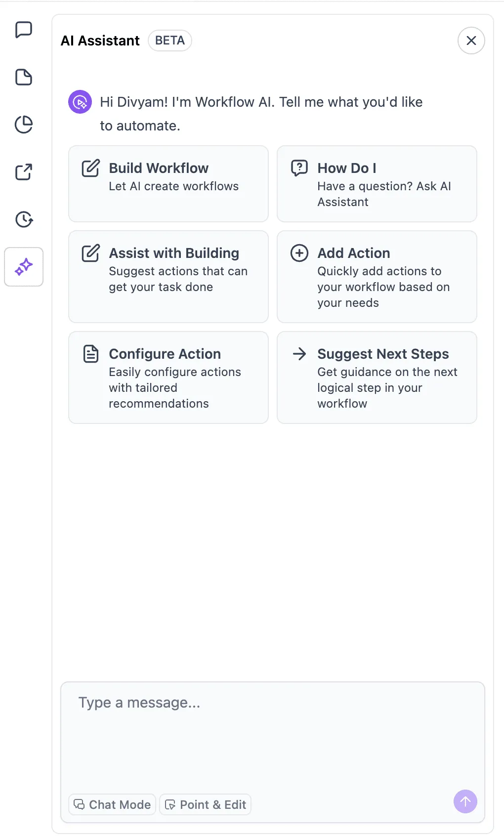Click the Workflow AI purple avatar
Image resolution: width=504 pixels, height=839 pixels.
point(80,102)
